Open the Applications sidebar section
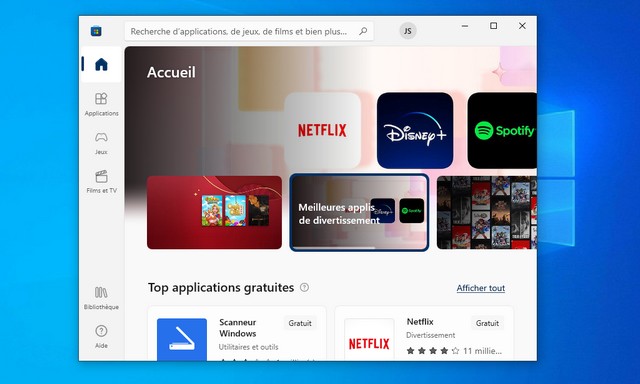Viewport: 640px width, 384px height. (x=101, y=104)
